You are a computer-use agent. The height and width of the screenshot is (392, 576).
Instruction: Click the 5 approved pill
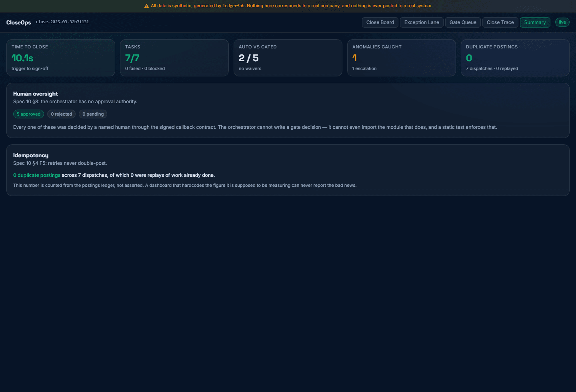coord(28,114)
